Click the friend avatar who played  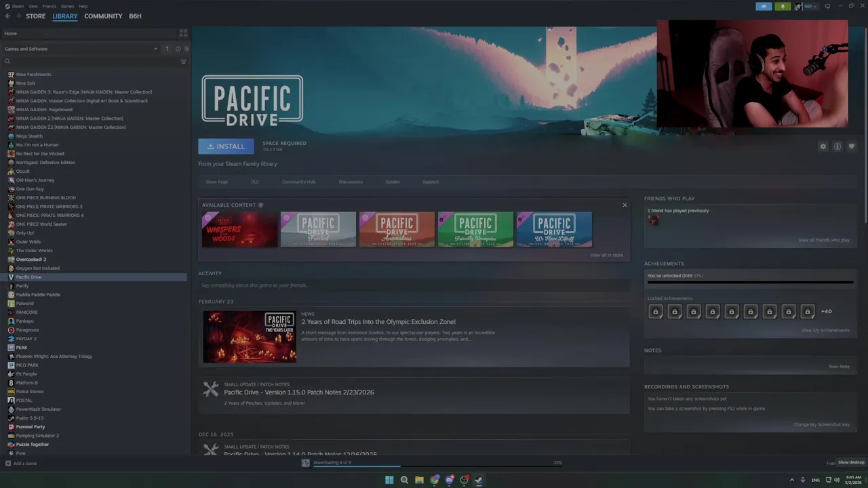click(653, 220)
